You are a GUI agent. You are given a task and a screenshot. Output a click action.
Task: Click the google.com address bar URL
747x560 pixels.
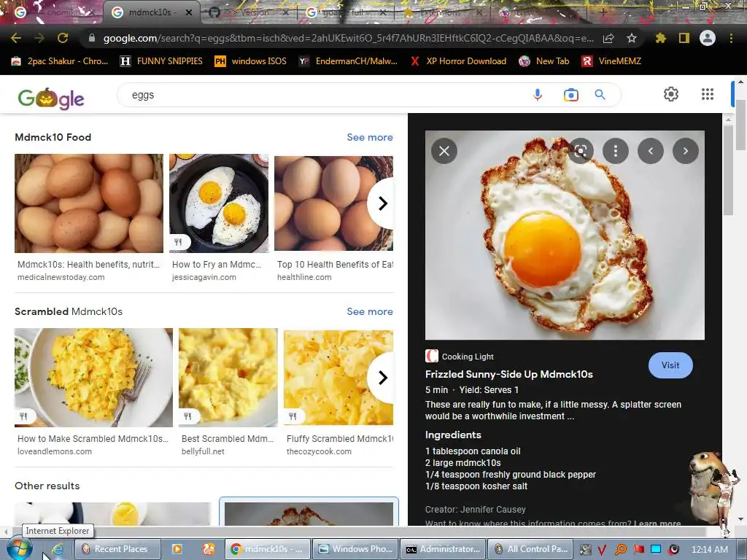pyautogui.click(x=348, y=38)
